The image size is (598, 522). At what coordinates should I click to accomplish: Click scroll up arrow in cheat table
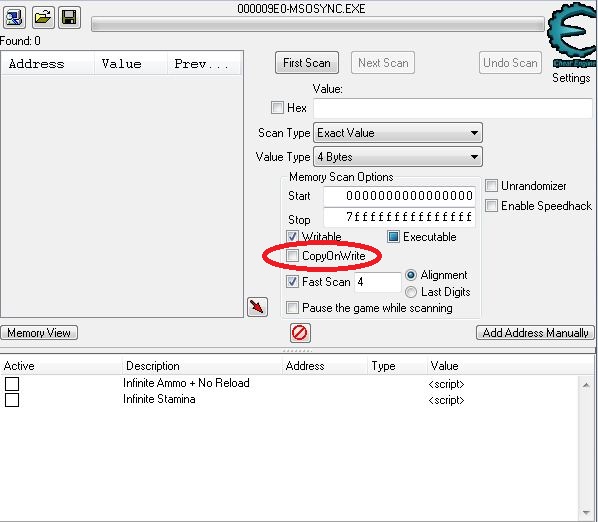(586, 385)
